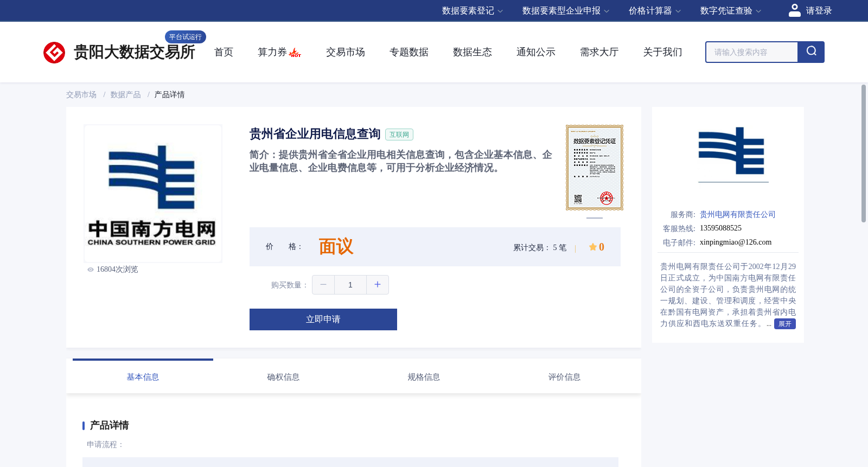Click 交易市场 breadcrumb link
Image resolution: width=868 pixels, height=467 pixels.
tap(81, 95)
